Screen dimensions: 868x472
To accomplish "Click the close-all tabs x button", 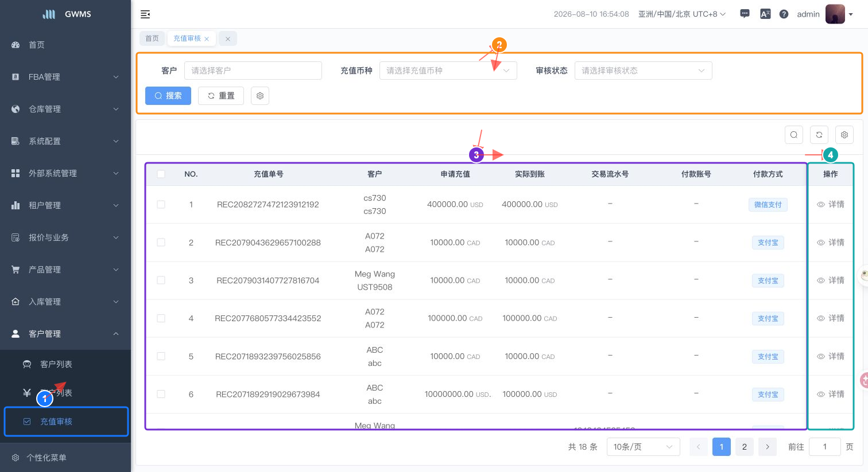I will point(228,38).
